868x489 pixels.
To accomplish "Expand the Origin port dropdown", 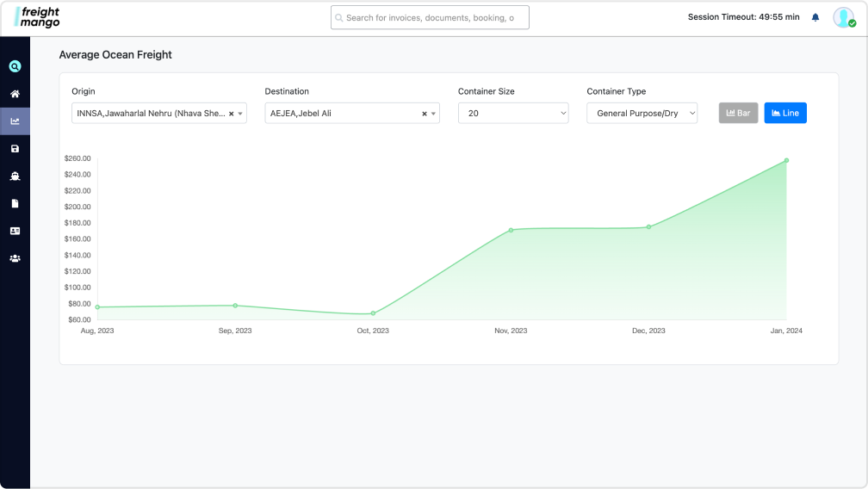I will pos(240,114).
